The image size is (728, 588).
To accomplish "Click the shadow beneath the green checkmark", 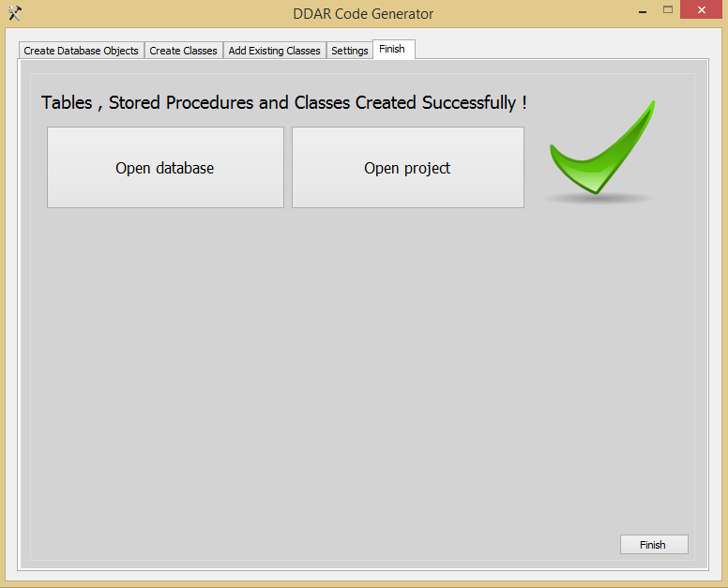I will pos(599,199).
